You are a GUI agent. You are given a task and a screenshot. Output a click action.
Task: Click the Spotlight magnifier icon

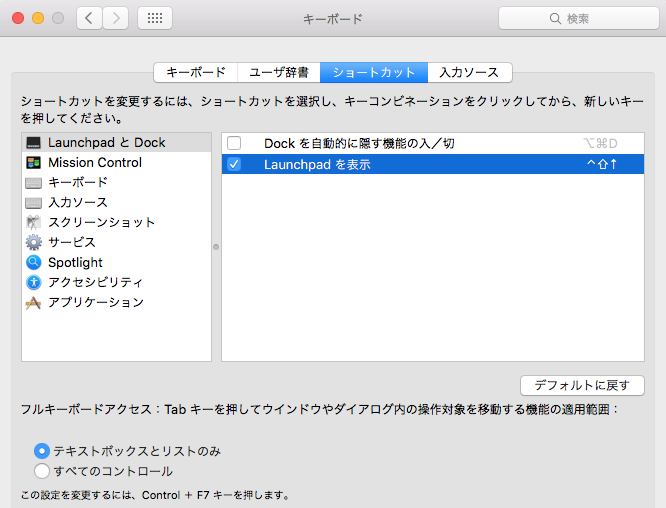33,262
